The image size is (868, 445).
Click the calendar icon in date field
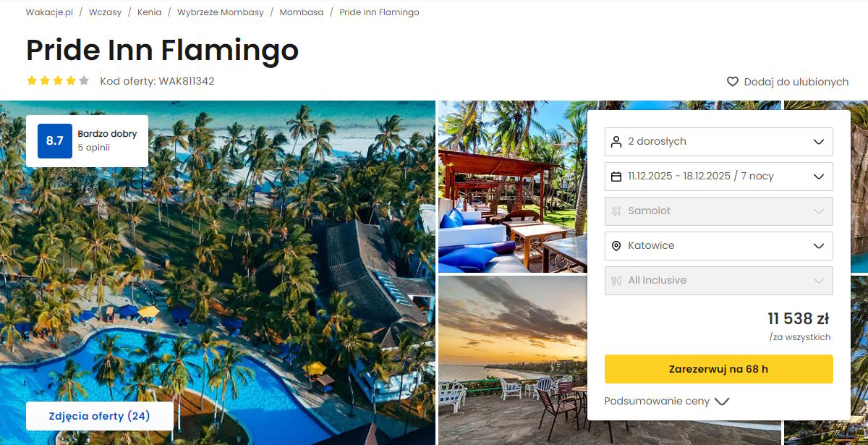[x=616, y=177]
